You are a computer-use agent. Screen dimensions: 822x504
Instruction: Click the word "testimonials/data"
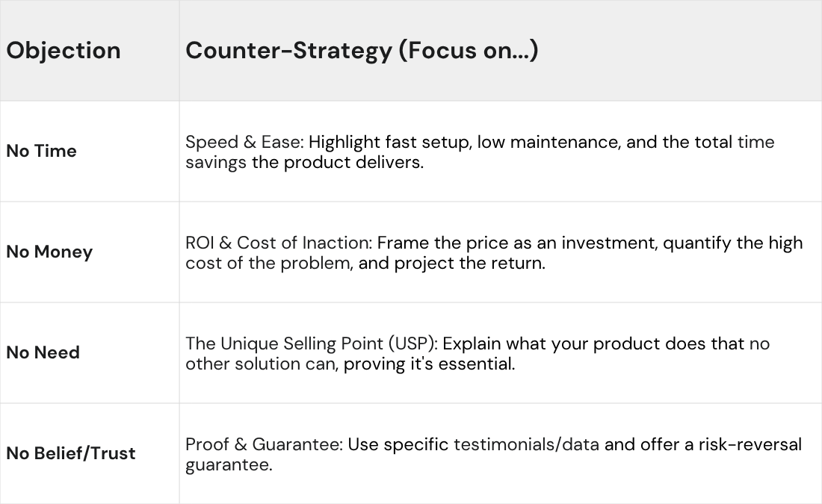pos(526,444)
